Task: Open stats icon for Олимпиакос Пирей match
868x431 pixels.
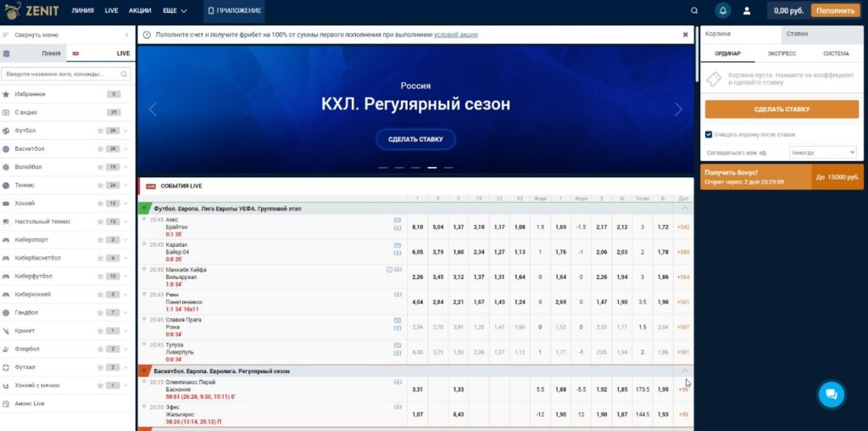Action: coord(398,383)
